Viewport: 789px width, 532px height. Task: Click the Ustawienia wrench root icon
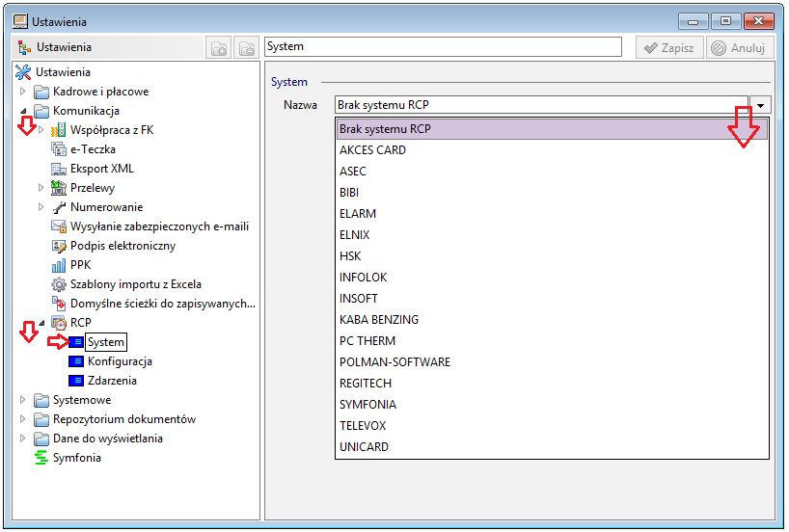point(23,72)
